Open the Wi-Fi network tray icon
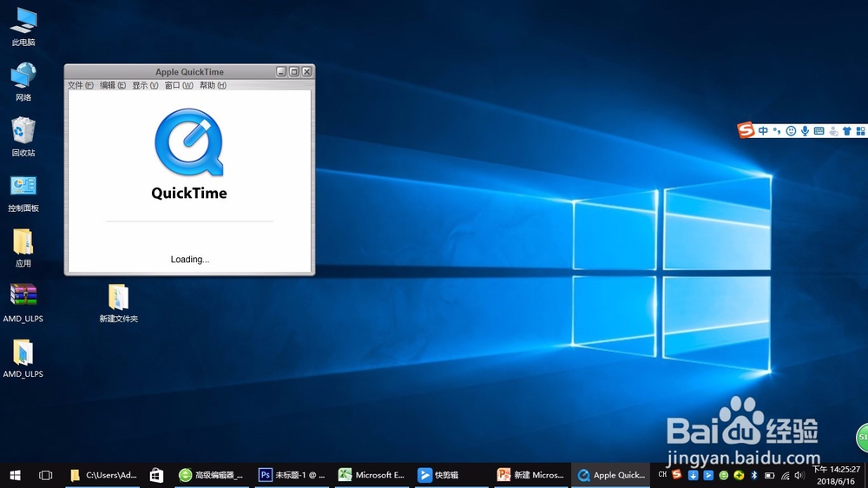 pyautogui.click(x=785, y=475)
